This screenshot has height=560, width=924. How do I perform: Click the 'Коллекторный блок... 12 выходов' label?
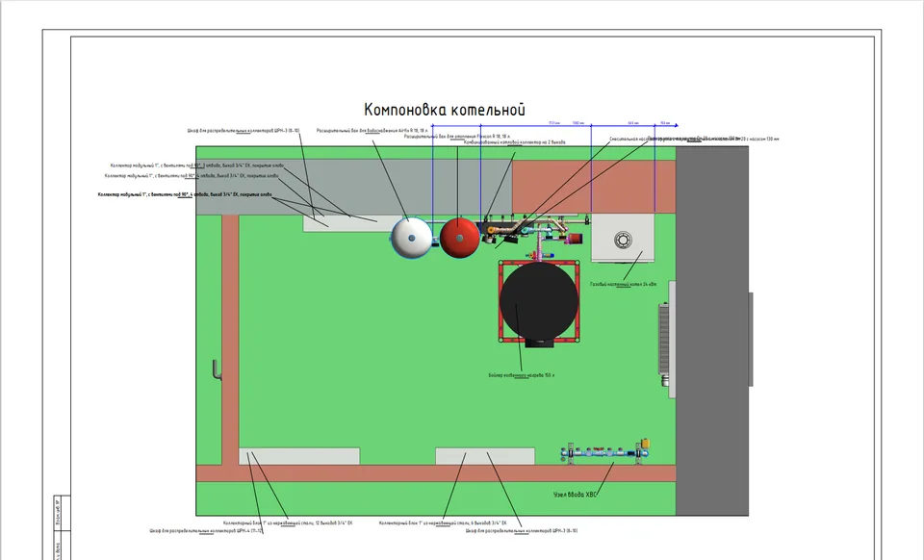coord(288,522)
